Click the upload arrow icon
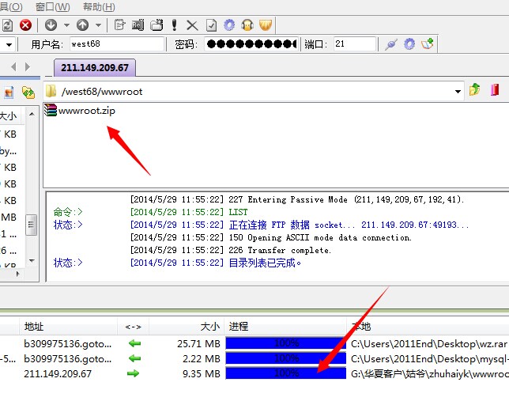 [x=82, y=25]
